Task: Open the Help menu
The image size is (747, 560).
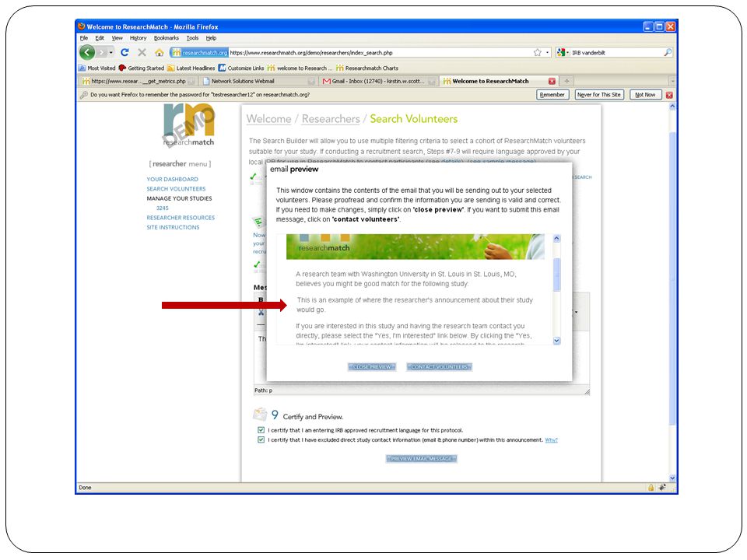Action: (x=211, y=38)
